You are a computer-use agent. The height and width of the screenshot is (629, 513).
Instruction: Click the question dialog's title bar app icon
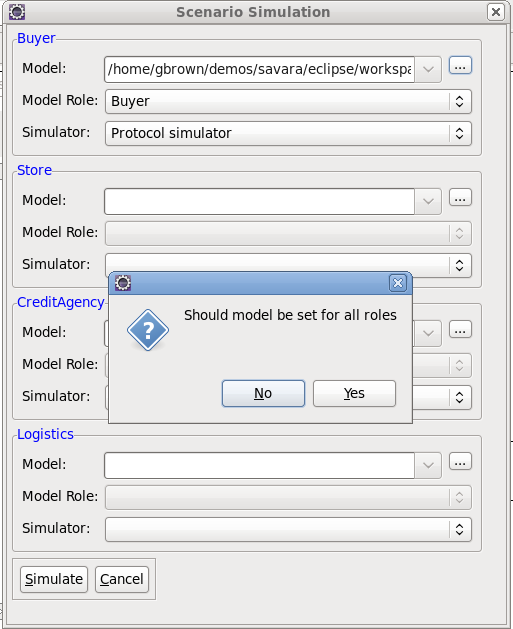coord(123,283)
